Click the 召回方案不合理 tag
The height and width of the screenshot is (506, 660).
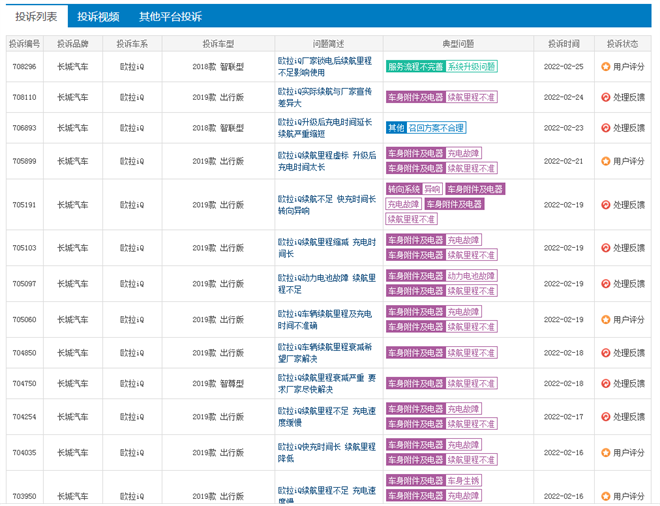click(436, 128)
